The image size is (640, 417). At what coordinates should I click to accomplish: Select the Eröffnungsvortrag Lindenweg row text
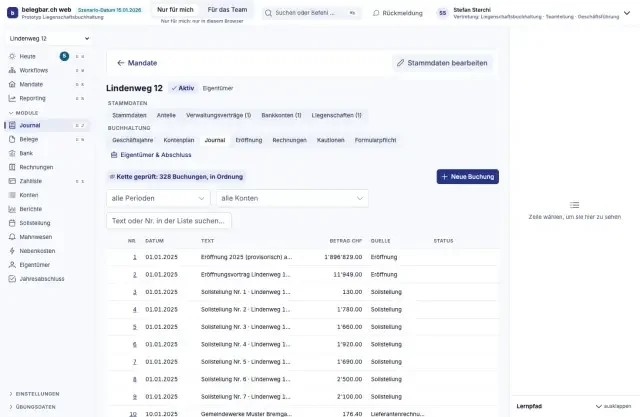(245, 275)
